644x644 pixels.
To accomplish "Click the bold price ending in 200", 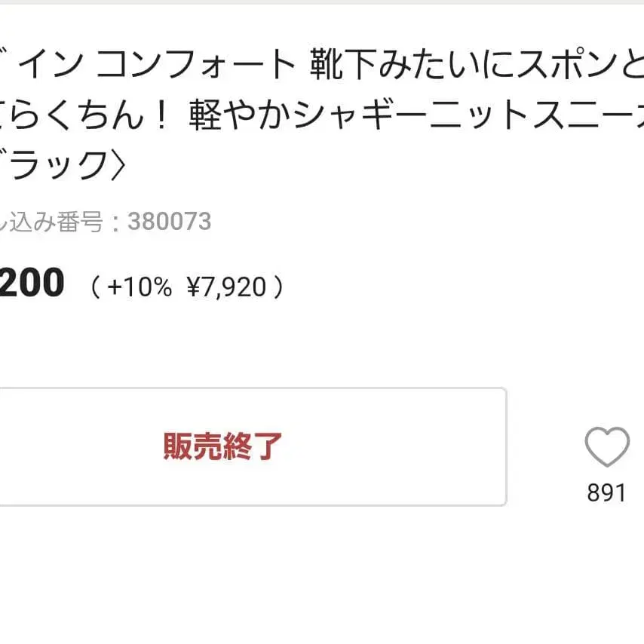I will 30,284.
